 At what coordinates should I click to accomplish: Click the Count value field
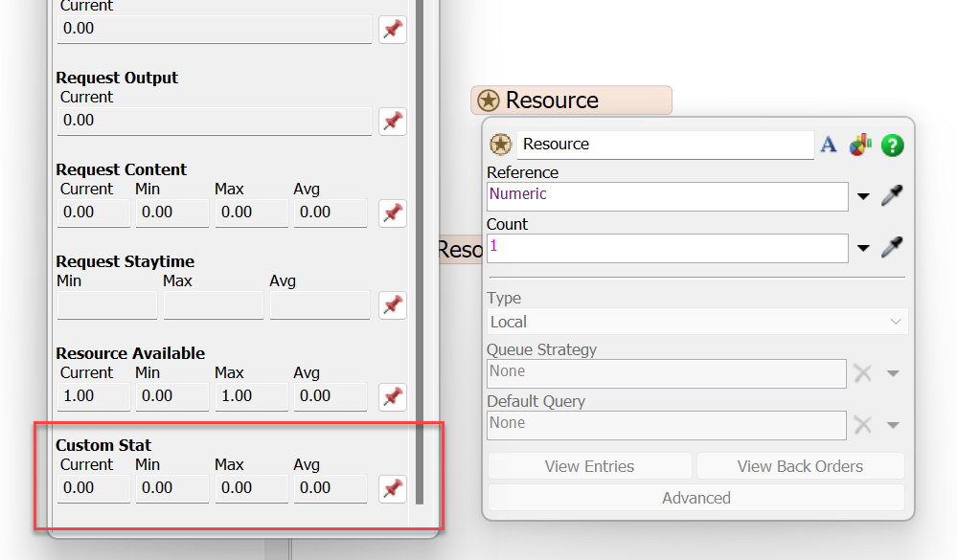(x=667, y=248)
